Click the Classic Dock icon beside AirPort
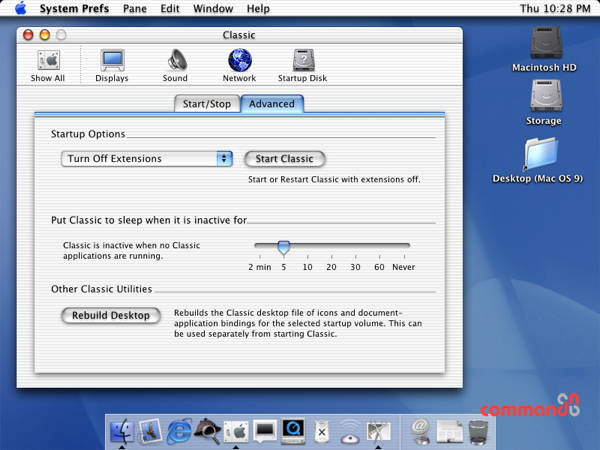The width and height of the screenshot is (600, 450). pyautogui.click(x=378, y=432)
